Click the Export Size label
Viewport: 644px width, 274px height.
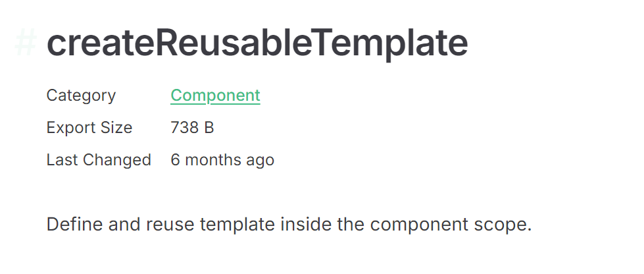click(89, 128)
